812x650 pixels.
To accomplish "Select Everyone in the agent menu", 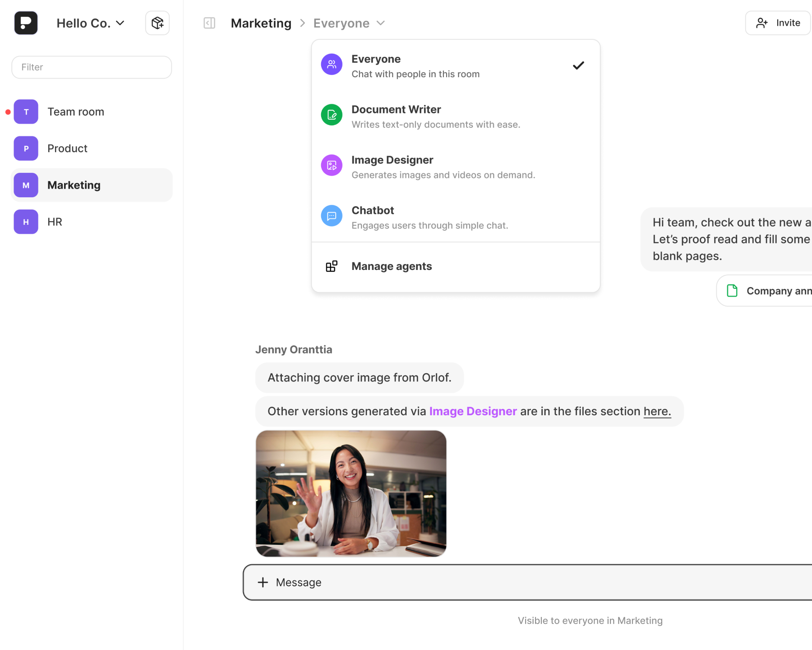I will [456, 66].
